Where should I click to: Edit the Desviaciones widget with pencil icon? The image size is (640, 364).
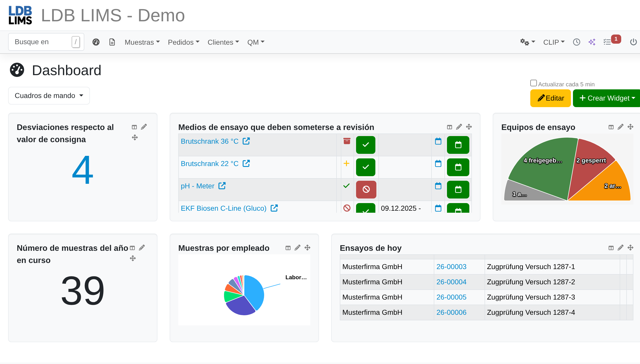(x=144, y=127)
